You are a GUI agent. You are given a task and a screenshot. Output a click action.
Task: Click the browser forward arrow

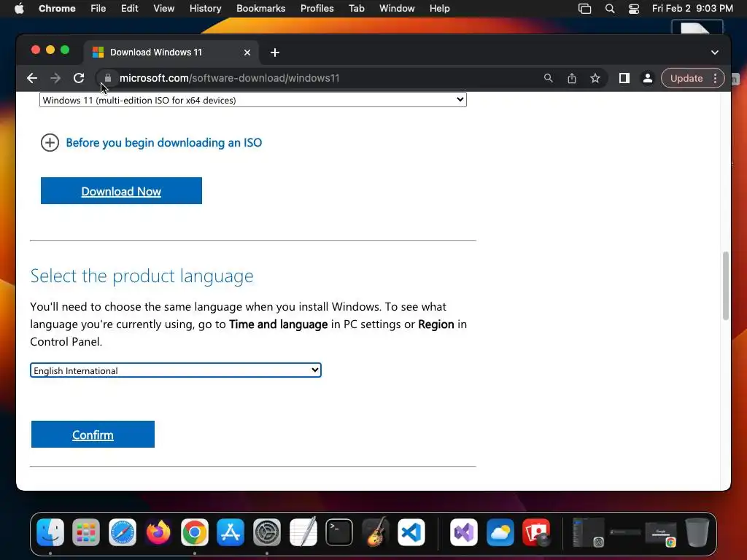point(55,78)
